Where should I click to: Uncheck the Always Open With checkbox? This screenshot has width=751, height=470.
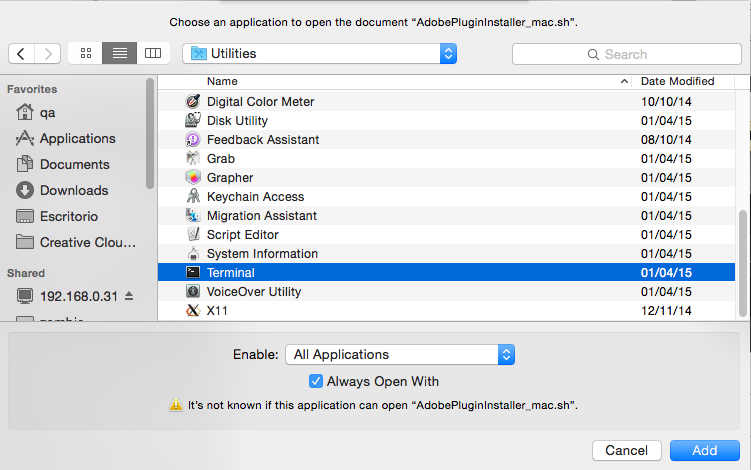click(316, 381)
